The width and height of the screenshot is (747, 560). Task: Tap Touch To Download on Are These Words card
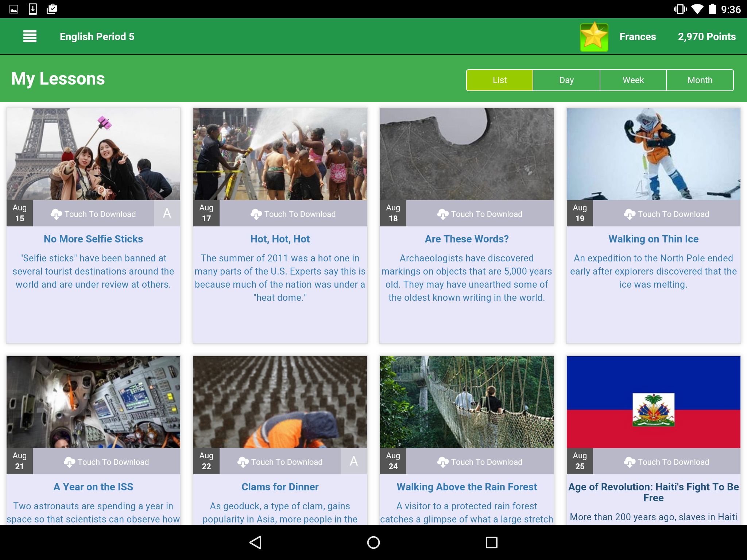coord(480,214)
